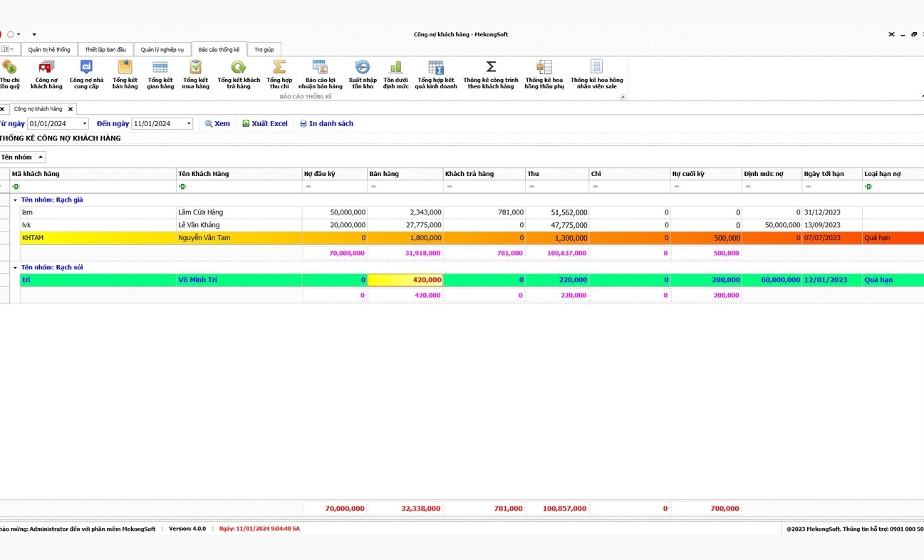Viewport: 924px width, 560px height.
Task: Click the Tổng kết bán hàng icon
Action: [x=125, y=74]
